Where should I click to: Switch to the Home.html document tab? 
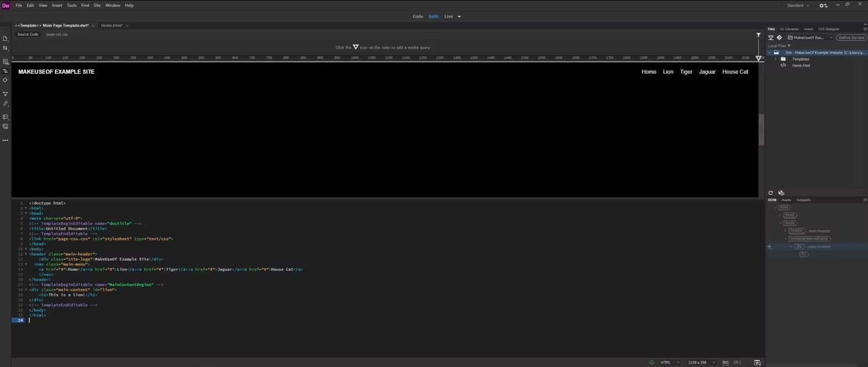click(x=111, y=26)
